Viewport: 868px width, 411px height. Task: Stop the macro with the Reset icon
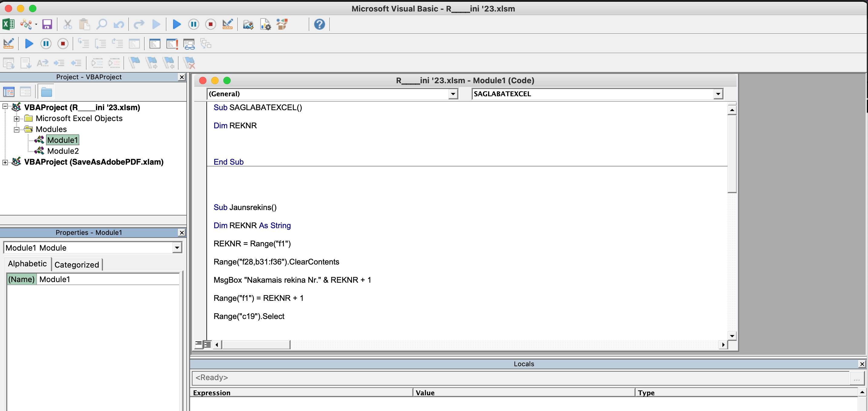tap(210, 24)
